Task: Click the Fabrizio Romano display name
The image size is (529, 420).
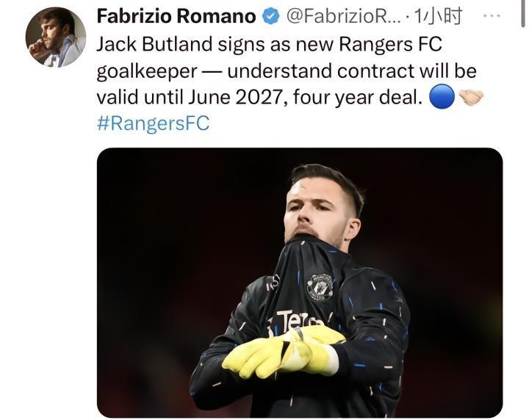Action: point(176,16)
